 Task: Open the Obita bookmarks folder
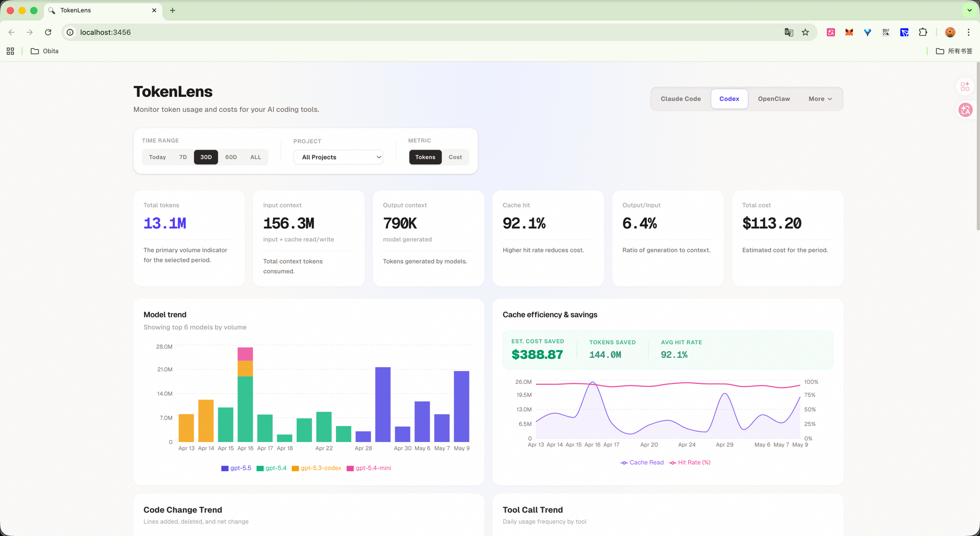[x=44, y=51]
